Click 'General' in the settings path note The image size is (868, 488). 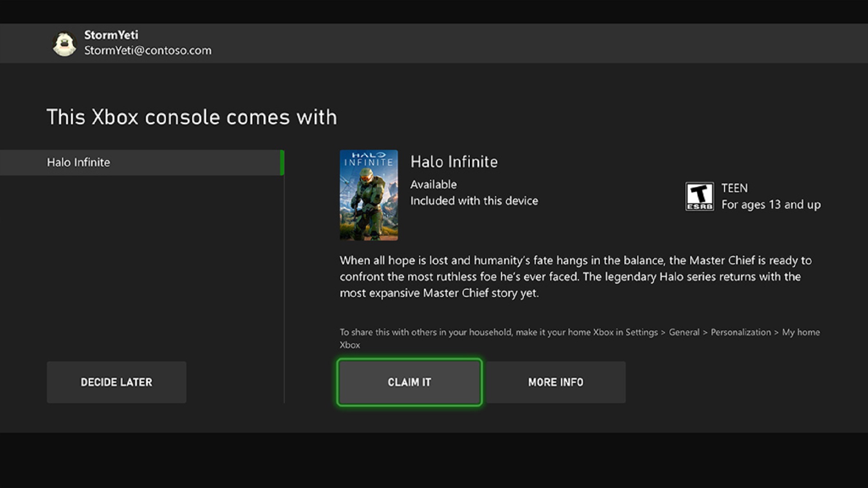[x=684, y=332]
